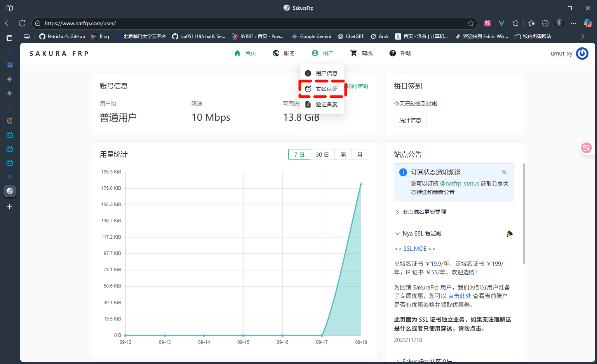
Task: Click the 普通用户 user group value
Action: (118, 117)
